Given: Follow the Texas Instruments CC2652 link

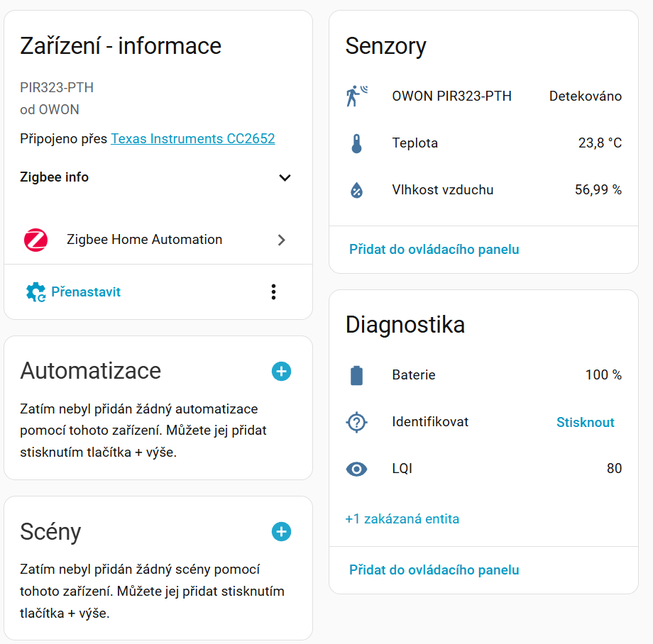Looking at the screenshot, I should point(193,138).
